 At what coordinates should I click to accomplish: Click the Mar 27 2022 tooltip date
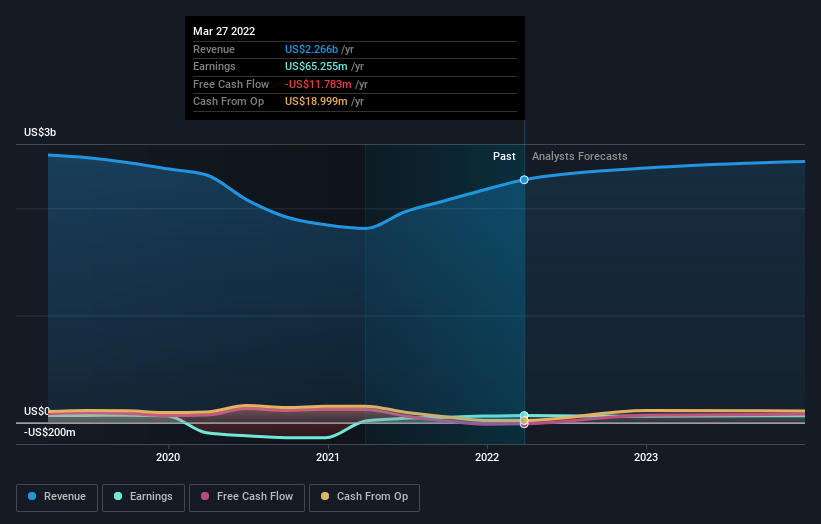point(224,31)
